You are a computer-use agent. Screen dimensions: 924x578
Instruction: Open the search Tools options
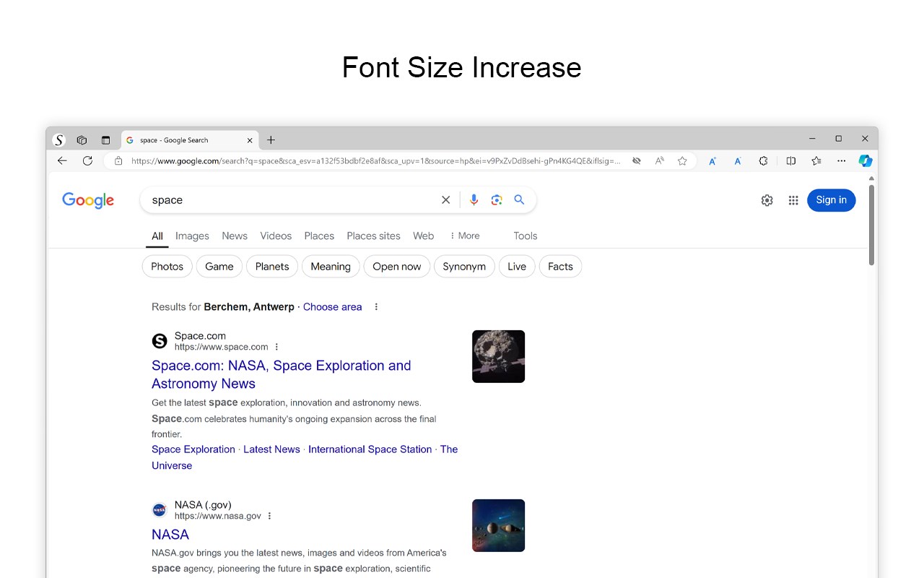click(x=526, y=236)
